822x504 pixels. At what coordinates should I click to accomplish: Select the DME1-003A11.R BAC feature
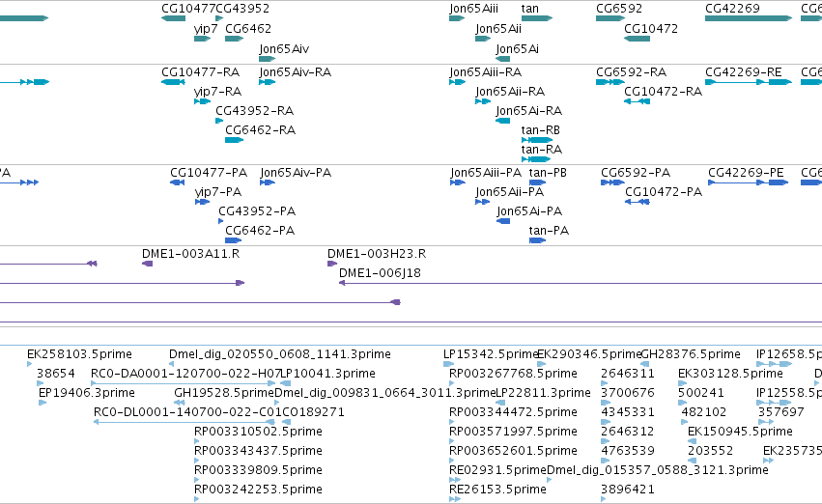point(191,254)
